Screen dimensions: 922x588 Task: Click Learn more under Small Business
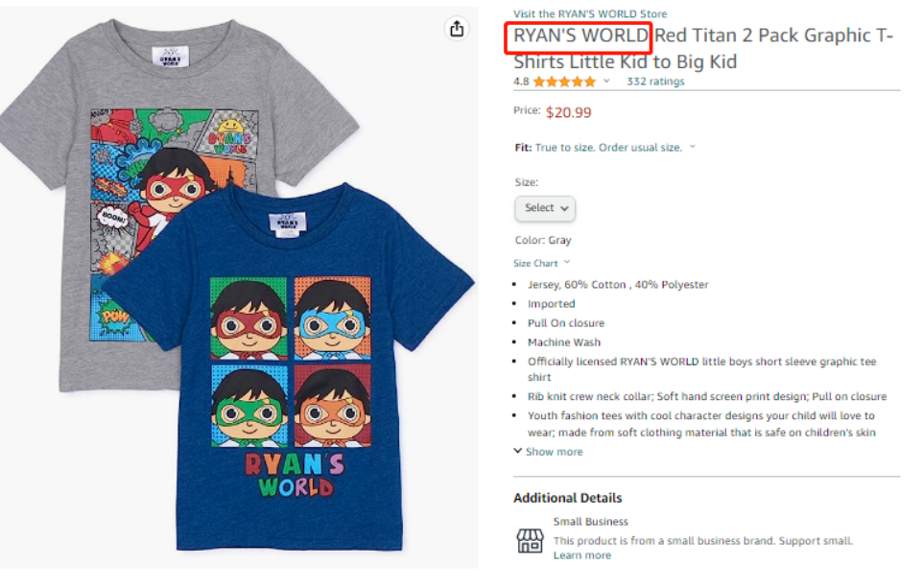pyautogui.click(x=581, y=555)
